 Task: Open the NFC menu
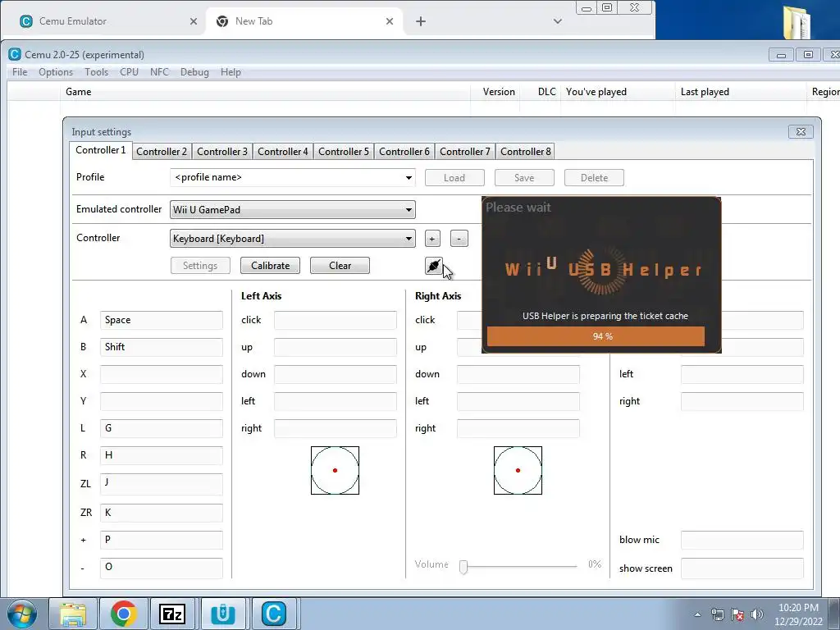[x=160, y=72]
